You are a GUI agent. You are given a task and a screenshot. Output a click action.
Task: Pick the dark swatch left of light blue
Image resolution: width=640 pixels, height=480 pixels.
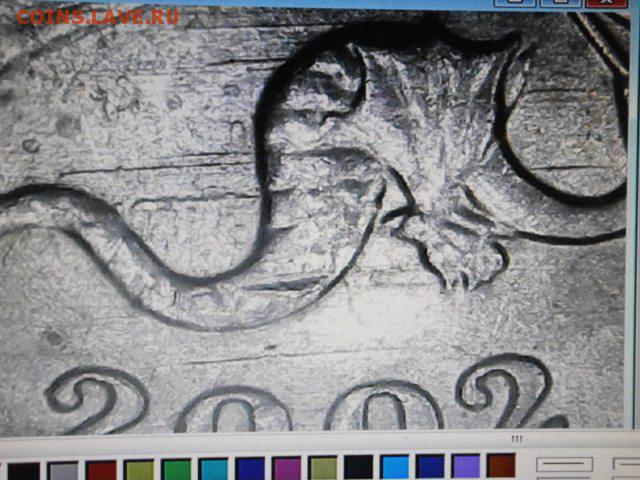click(x=358, y=467)
